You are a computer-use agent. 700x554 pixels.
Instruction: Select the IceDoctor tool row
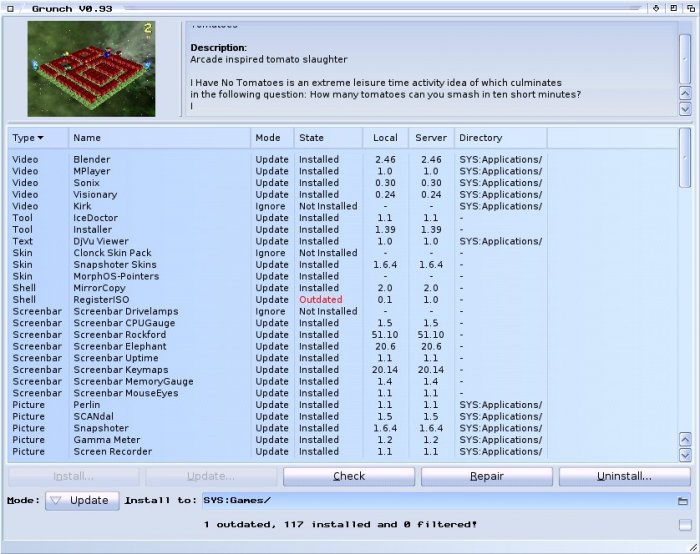343,218
